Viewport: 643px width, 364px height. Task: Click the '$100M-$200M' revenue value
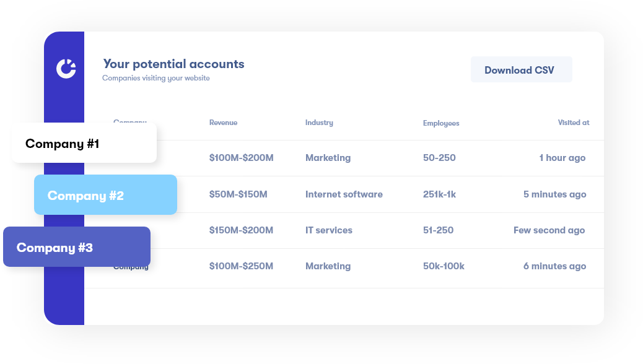point(241,158)
